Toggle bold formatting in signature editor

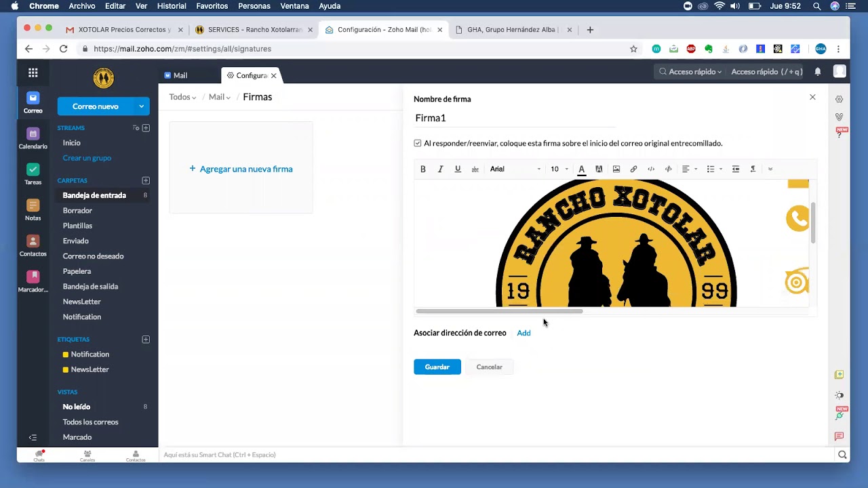(422, 169)
